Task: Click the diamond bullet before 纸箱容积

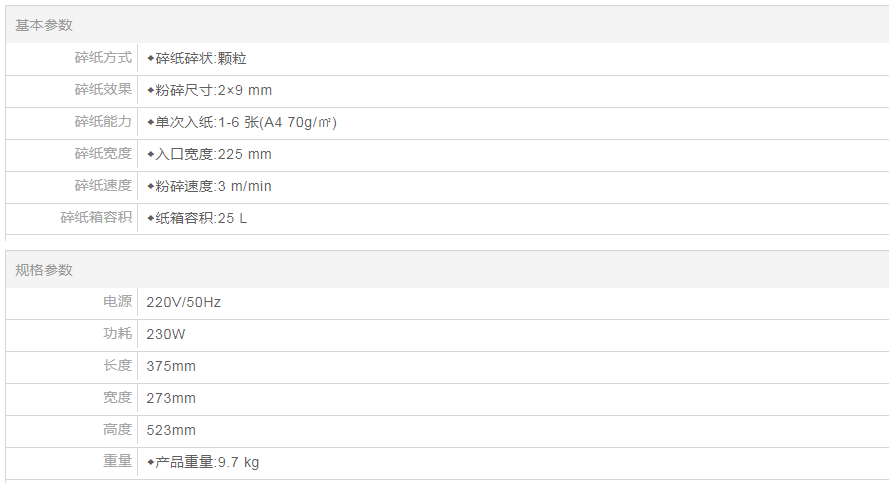Action: click(151, 219)
